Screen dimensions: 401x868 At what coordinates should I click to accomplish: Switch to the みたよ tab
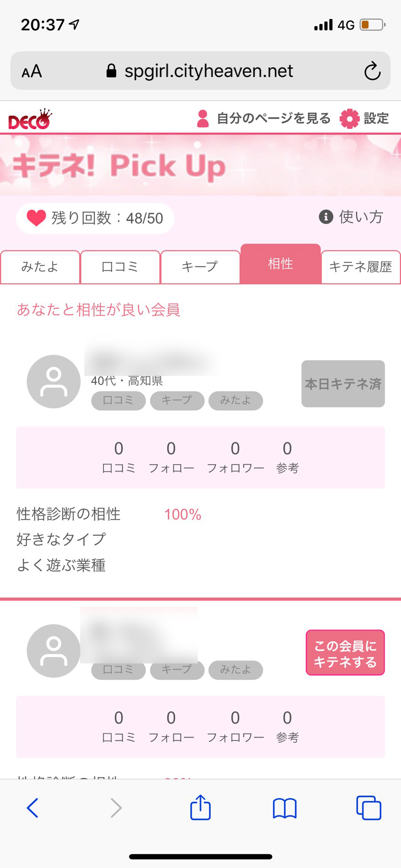(40, 267)
